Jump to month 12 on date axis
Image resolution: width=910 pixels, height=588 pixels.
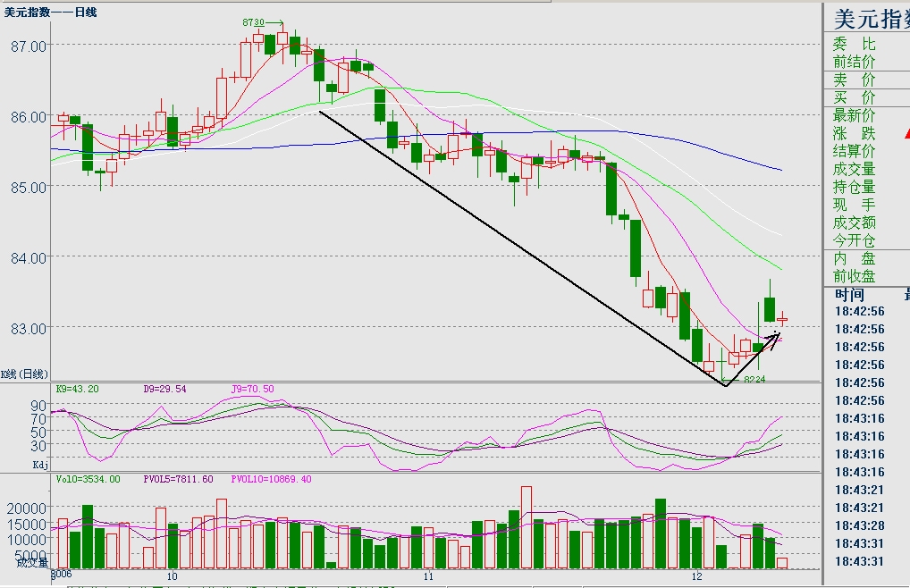(x=697, y=576)
